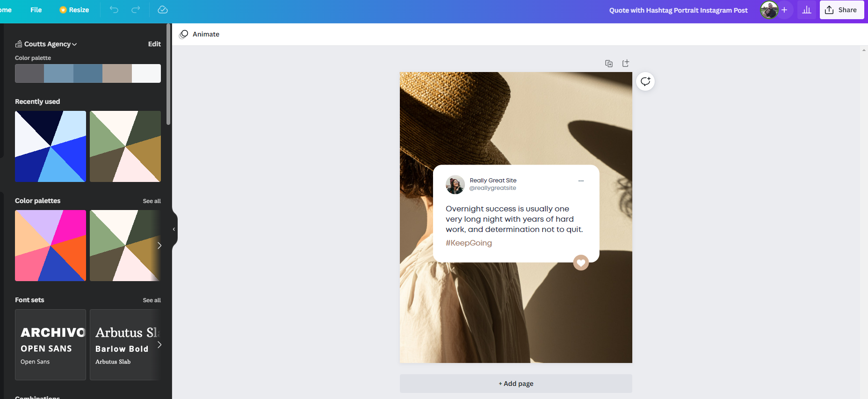Apply the Archivo Open Sans font set

(51, 345)
